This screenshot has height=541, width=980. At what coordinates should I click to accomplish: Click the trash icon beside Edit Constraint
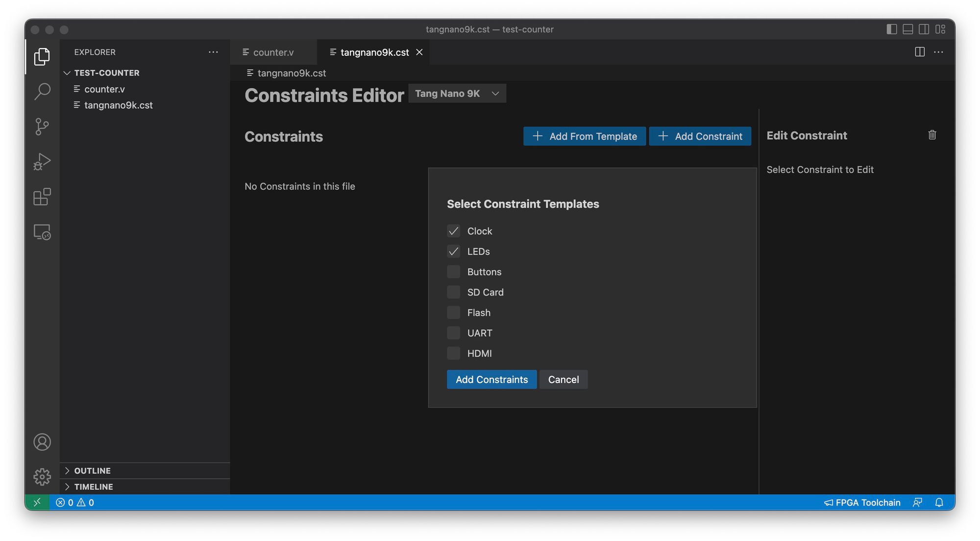pos(932,135)
